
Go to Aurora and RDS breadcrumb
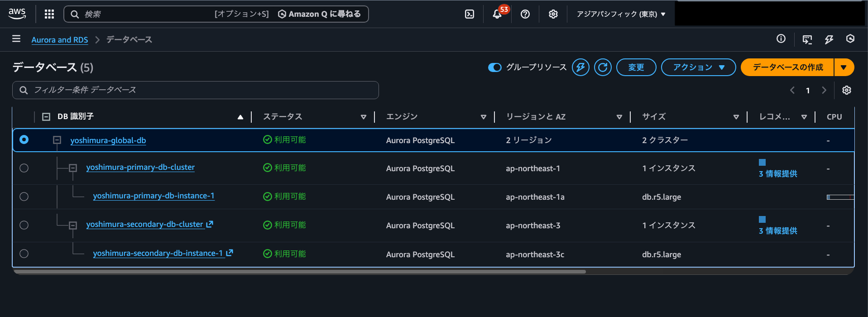(60, 40)
